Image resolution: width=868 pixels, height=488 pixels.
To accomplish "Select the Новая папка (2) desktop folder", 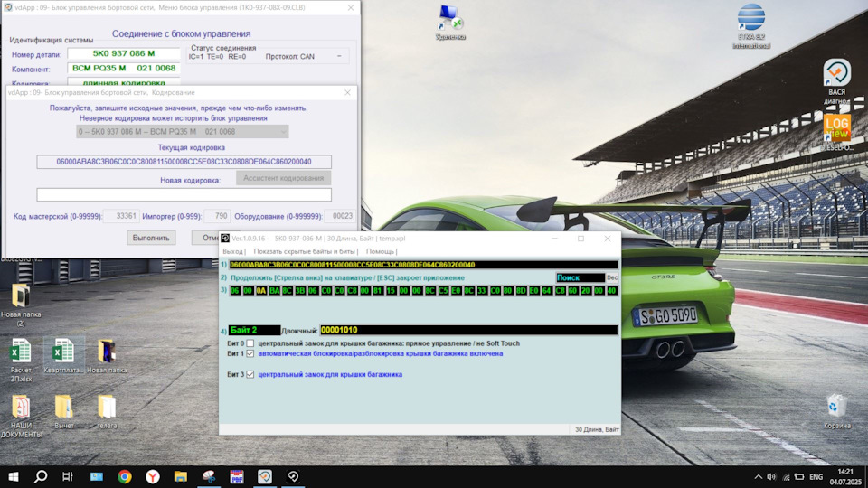I will tap(21, 305).
